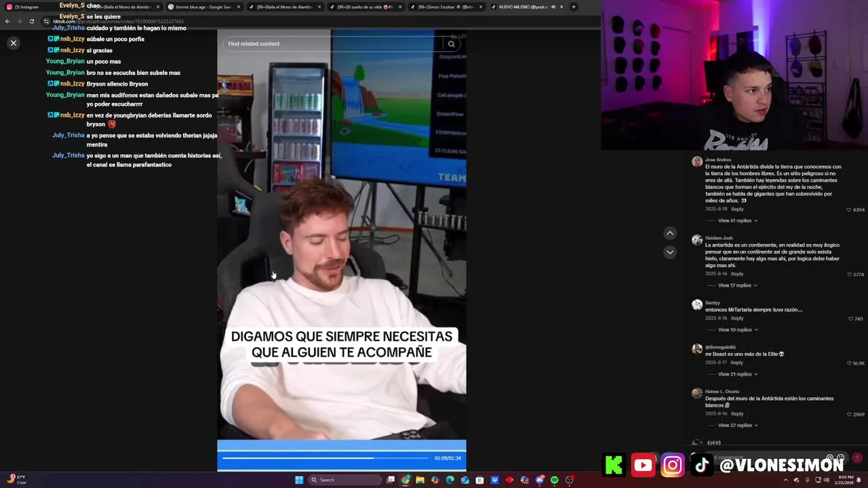Expand View 27 replies
This screenshot has width=868, height=488.
pyautogui.click(x=738, y=425)
